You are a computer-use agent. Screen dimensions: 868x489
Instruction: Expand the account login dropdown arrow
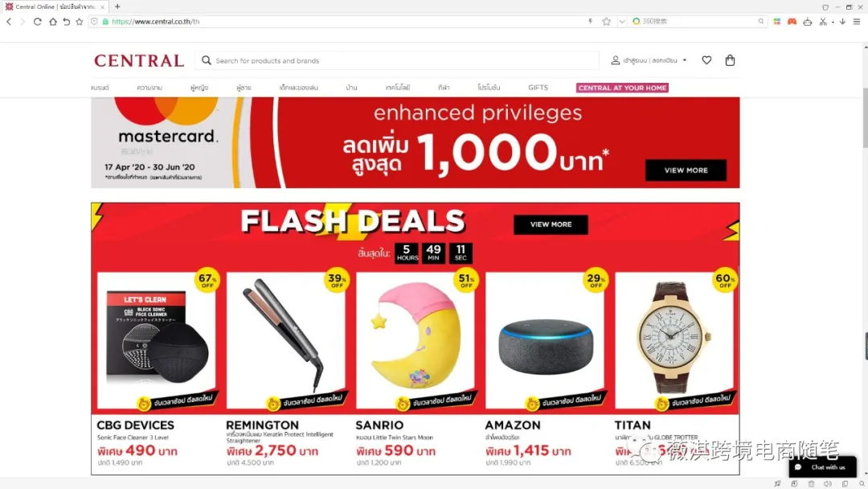[x=685, y=60]
